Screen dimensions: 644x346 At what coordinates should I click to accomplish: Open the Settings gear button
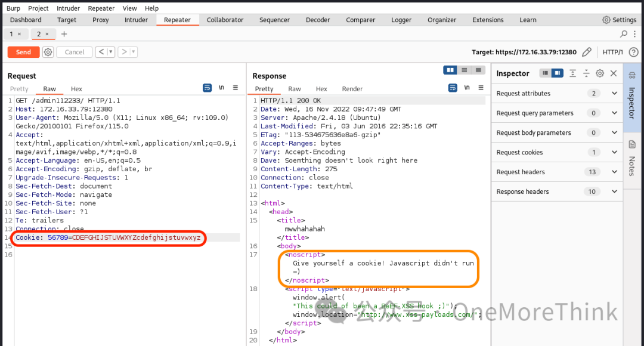tap(619, 20)
